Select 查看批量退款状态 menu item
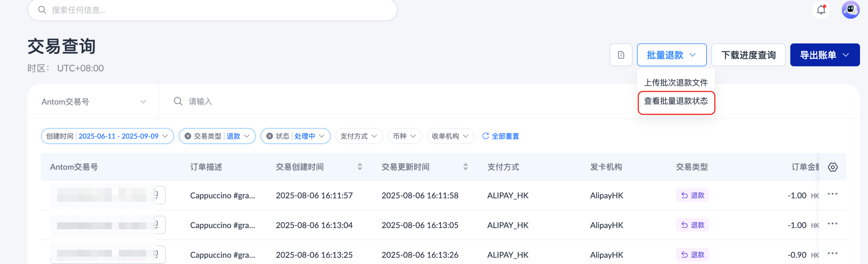868x264 pixels. tap(676, 101)
